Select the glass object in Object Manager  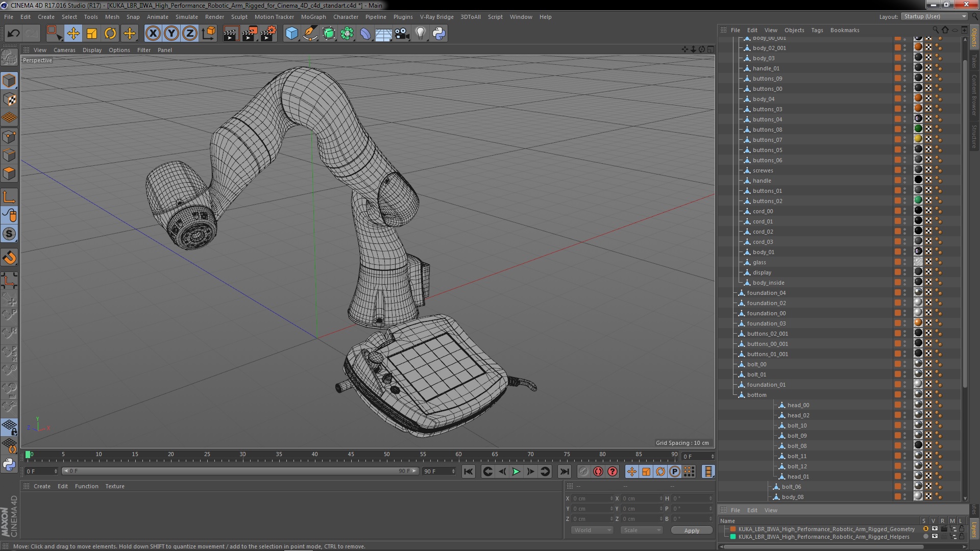click(x=759, y=262)
